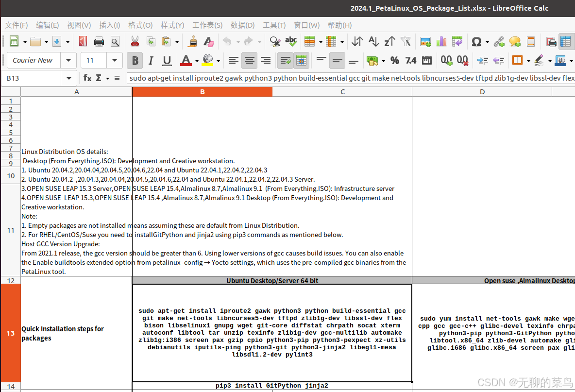Click the Pivot Table icon
The image size is (575, 392).
tap(457, 41)
